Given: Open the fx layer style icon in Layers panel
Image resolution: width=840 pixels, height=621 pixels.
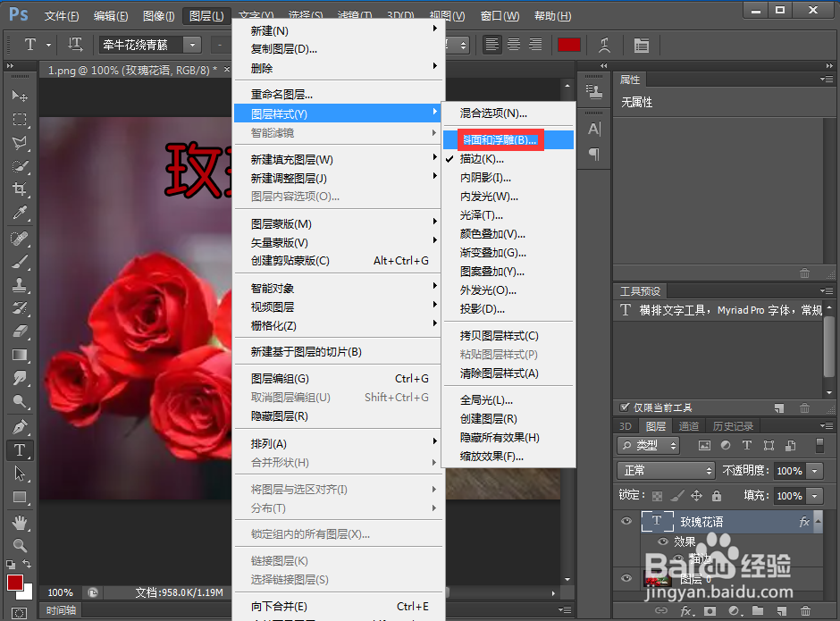Looking at the screenshot, I should click(x=804, y=521).
